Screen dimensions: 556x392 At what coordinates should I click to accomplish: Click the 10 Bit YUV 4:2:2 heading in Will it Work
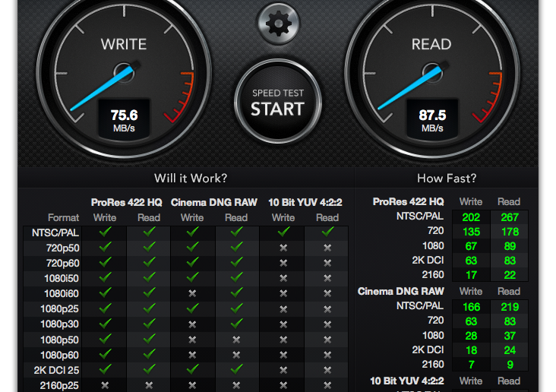click(x=305, y=202)
